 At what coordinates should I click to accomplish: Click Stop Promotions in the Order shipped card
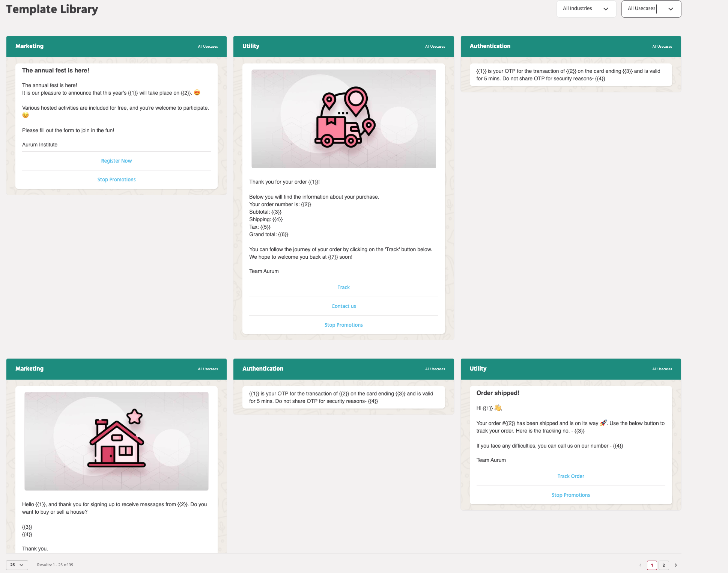click(x=570, y=495)
